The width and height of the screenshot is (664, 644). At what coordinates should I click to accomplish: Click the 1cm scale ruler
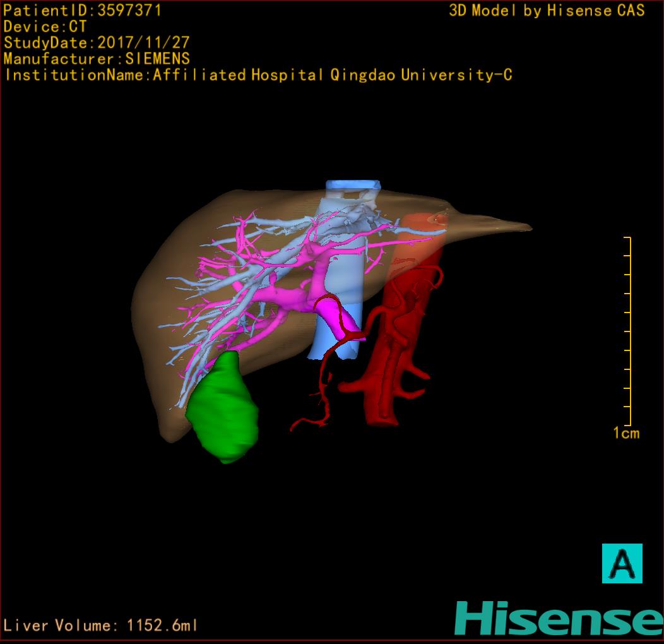(x=627, y=331)
